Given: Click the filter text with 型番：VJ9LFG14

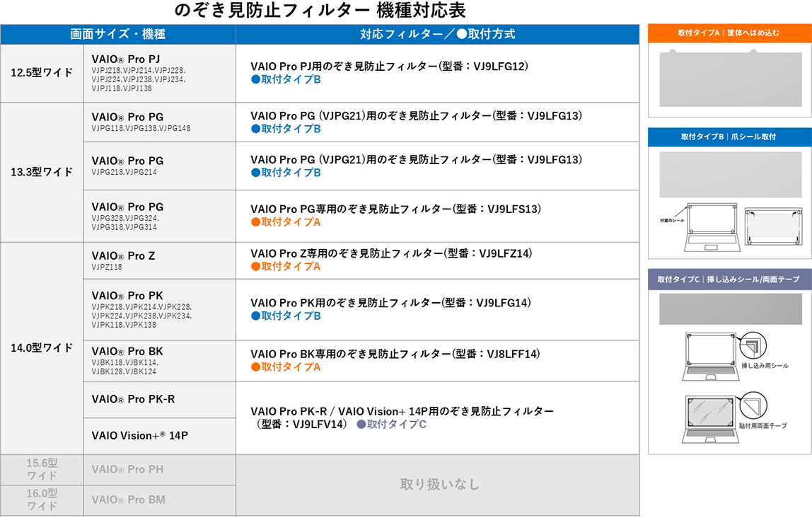Looking at the screenshot, I should [391, 303].
